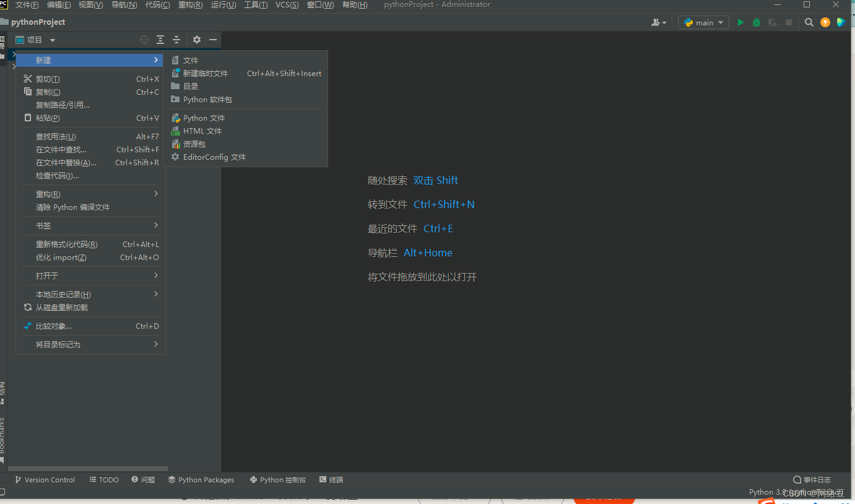This screenshot has height=504, width=855.
Task: Expand the 书签 submenu
Action: (x=90, y=225)
